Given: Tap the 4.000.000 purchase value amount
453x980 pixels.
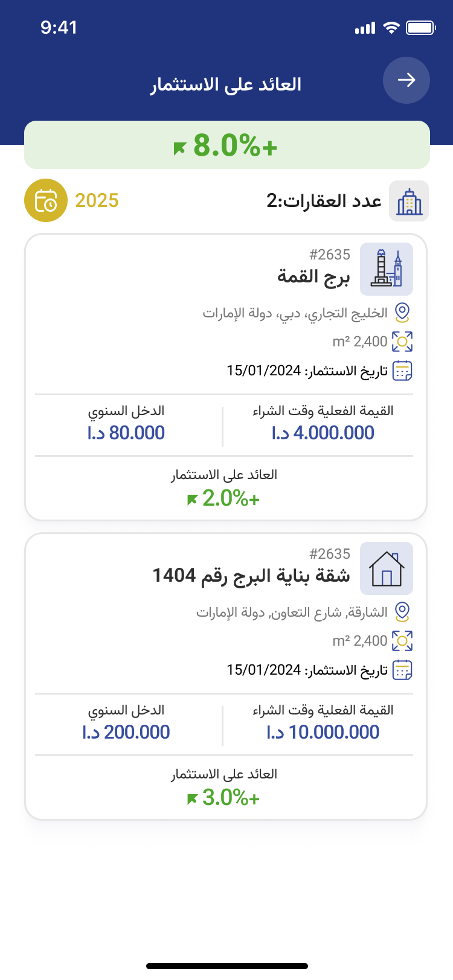Looking at the screenshot, I should pyautogui.click(x=323, y=433).
